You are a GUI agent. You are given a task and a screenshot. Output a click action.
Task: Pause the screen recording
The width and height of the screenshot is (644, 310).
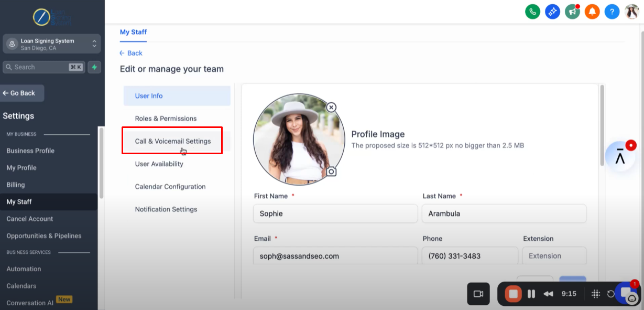tap(531, 294)
